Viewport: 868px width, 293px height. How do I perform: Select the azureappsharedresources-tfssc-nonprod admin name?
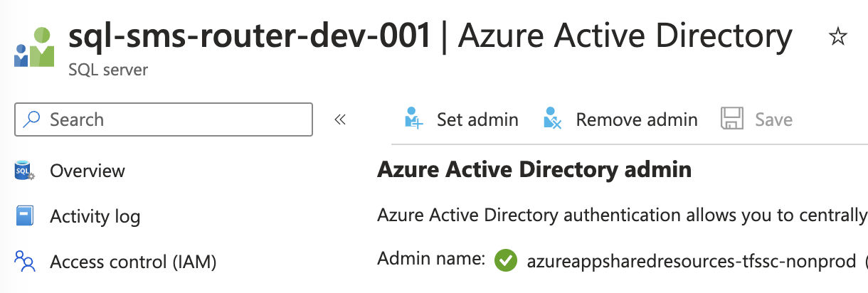click(691, 261)
